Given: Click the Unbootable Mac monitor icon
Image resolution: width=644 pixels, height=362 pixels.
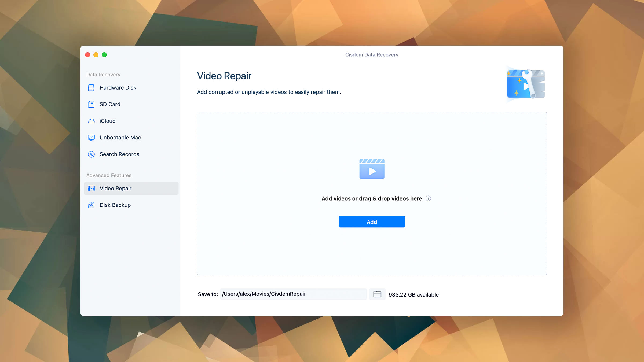Looking at the screenshot, I should click(91, 138).
